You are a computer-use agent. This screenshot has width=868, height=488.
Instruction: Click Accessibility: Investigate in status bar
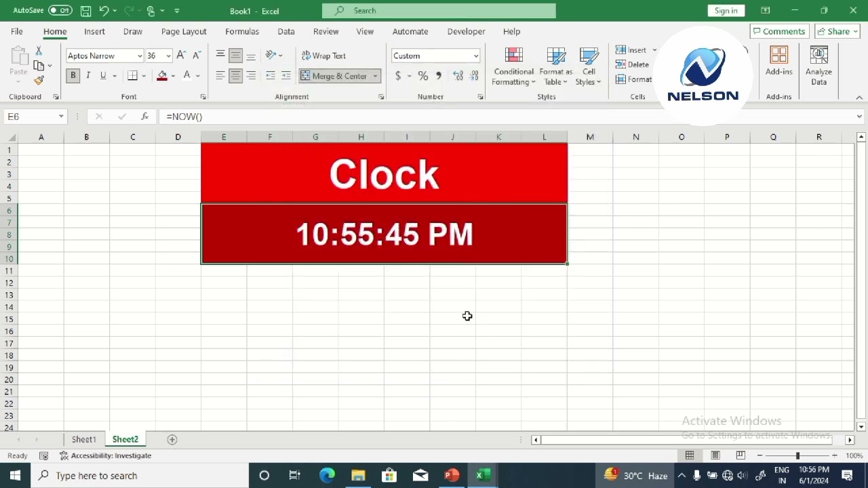pyautogui.click(x=105, y=455)
